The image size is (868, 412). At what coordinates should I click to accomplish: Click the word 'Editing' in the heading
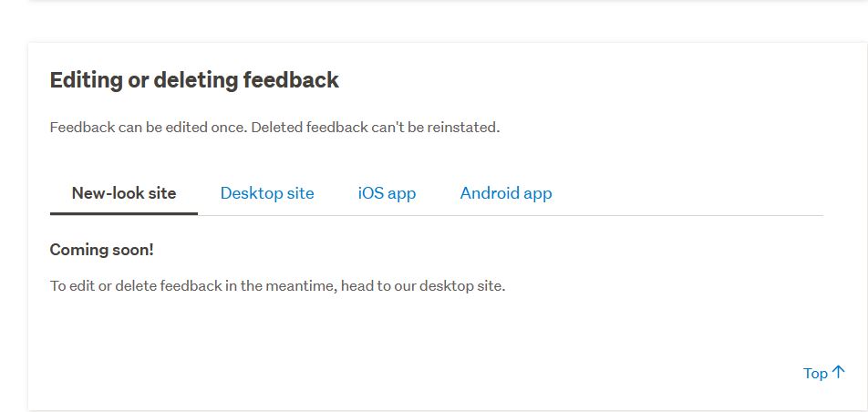[86, 80]
